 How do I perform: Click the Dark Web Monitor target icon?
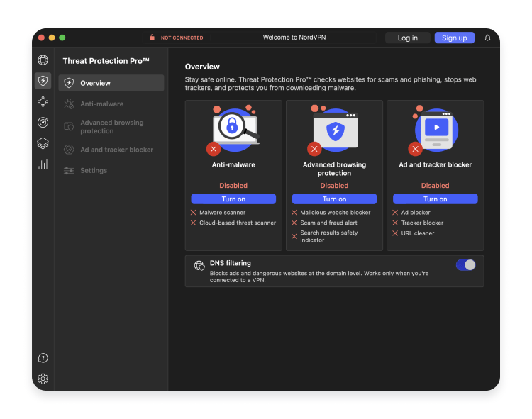[43, 123]
